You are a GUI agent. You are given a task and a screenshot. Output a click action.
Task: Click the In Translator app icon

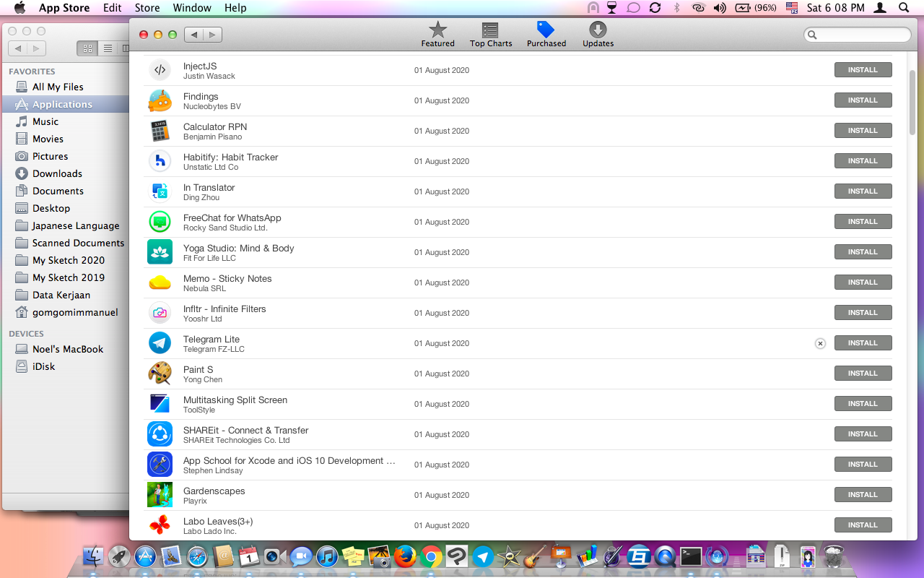coord(160,191)
